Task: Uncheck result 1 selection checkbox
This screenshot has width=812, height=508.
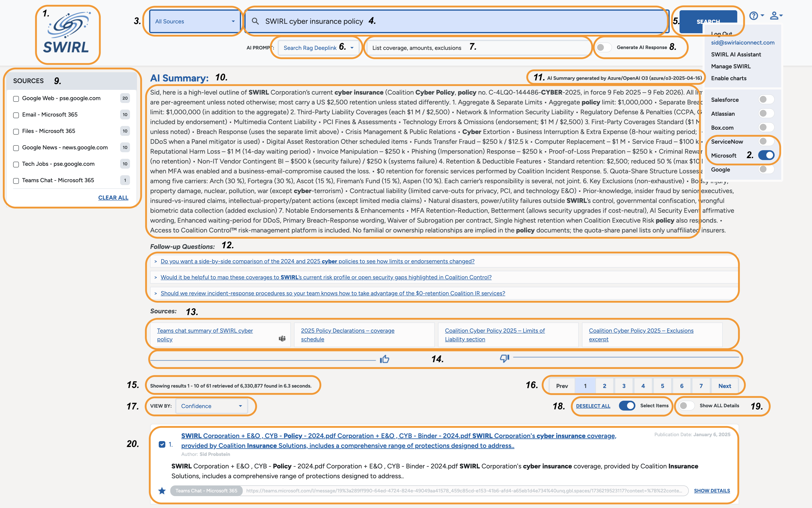Action: (162, 444)
